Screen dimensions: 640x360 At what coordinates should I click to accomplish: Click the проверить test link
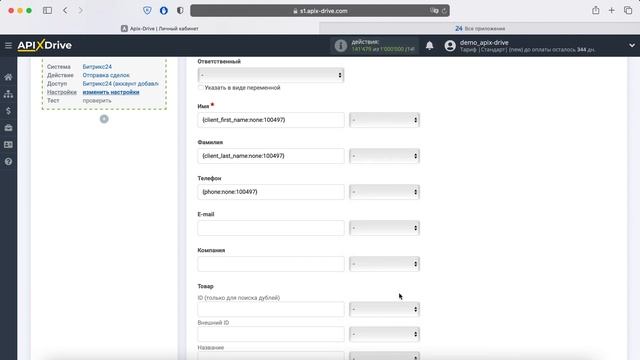click(97, 100)
